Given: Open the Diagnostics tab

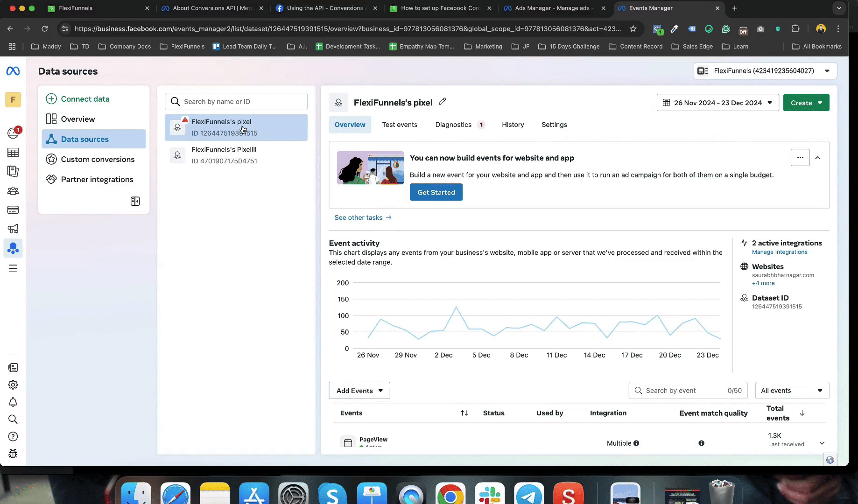Looking at the screenshot, I should [x=453, y=125].
